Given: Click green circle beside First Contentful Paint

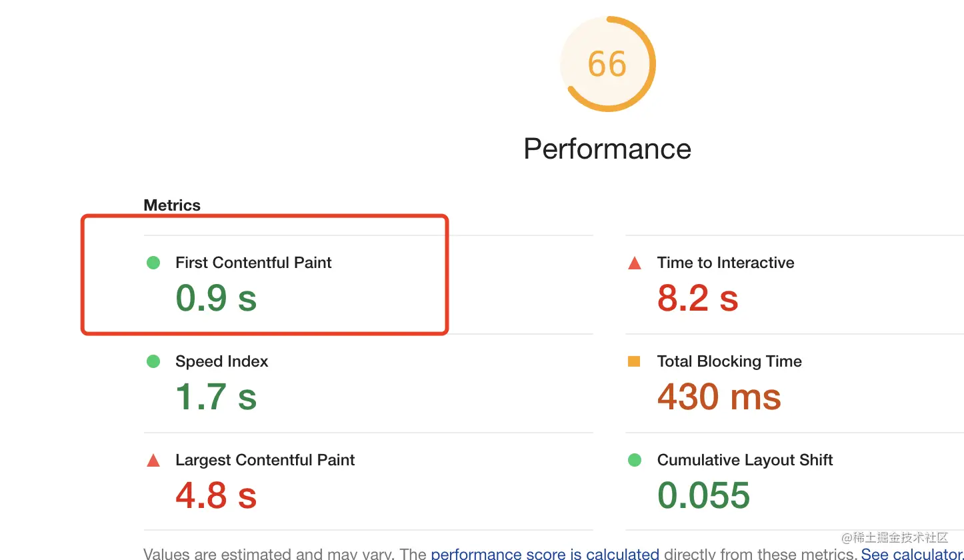Looking at the screenshot, I should (x=153, y=263).
